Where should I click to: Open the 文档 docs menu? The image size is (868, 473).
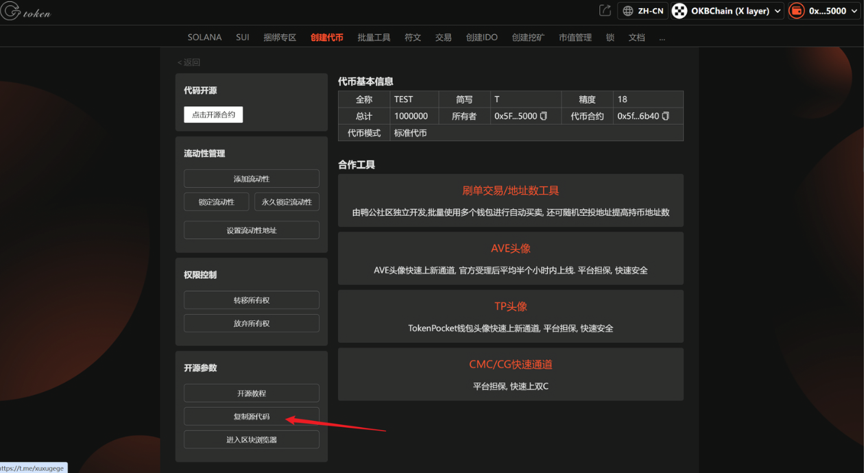pyautogui.click(x=637, y=38)
